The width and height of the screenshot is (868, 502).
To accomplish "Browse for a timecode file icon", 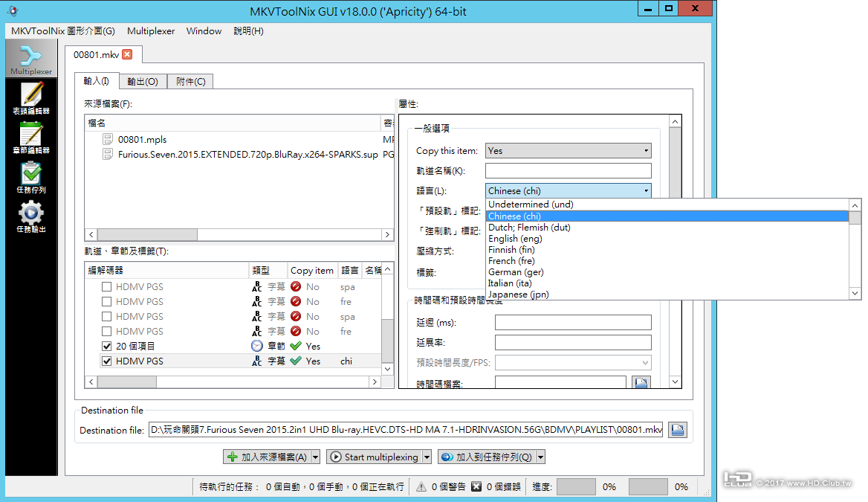I will [641, 382].
